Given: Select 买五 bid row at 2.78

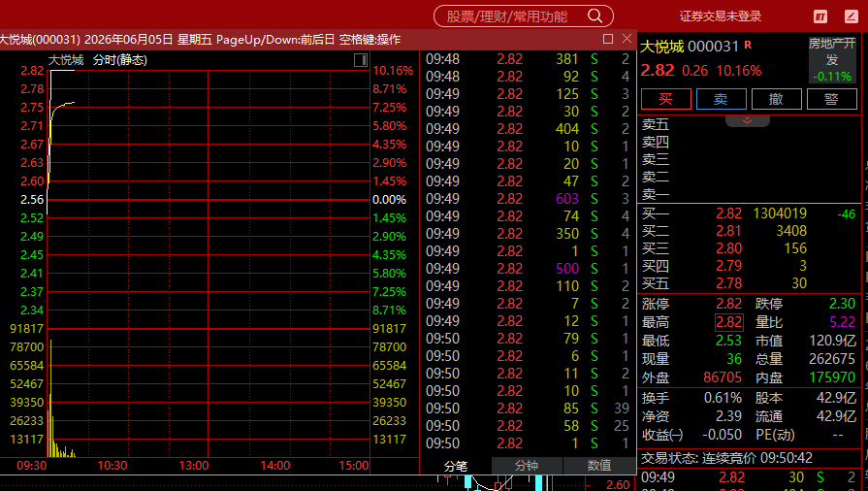Looking at the screenshot, I should (x=749, y=283).
